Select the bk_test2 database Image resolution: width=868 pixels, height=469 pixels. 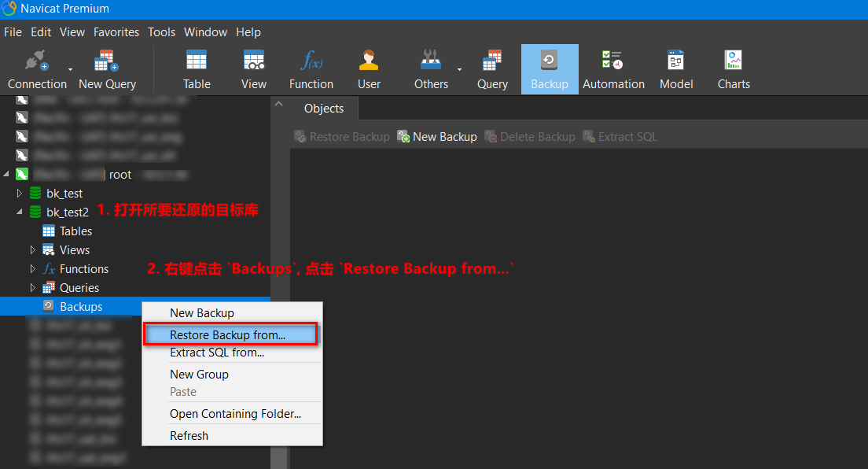pos(68,212)
